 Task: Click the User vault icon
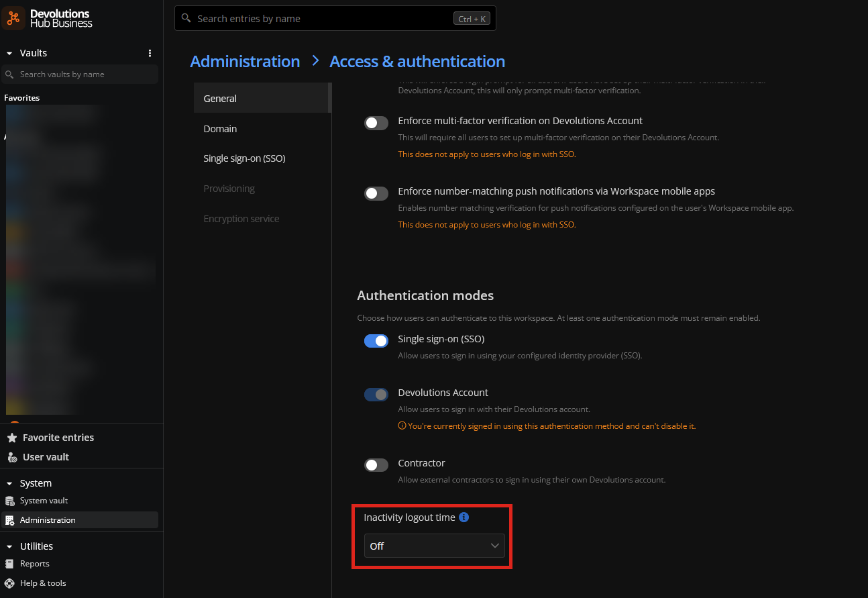(12, 457)
